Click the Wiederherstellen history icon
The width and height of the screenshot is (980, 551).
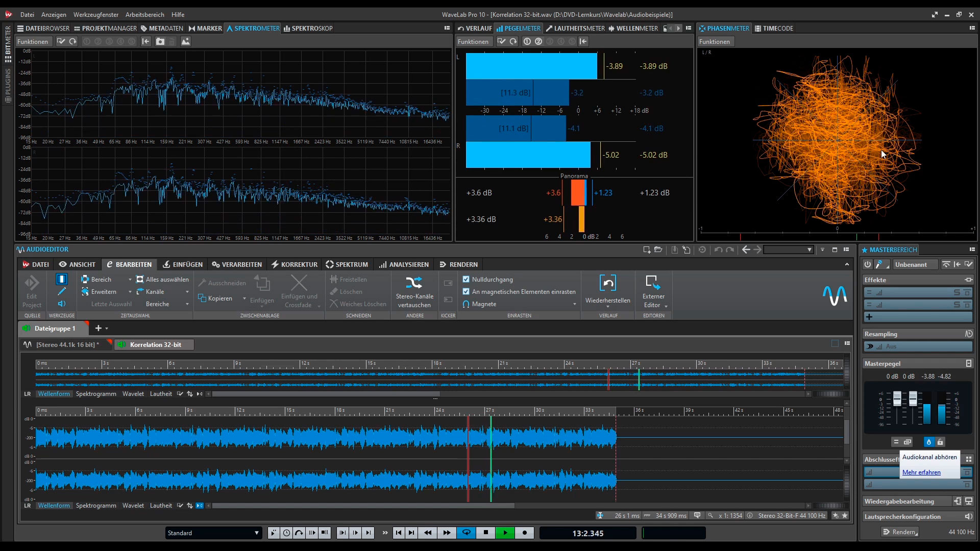(x=607, y=283)
